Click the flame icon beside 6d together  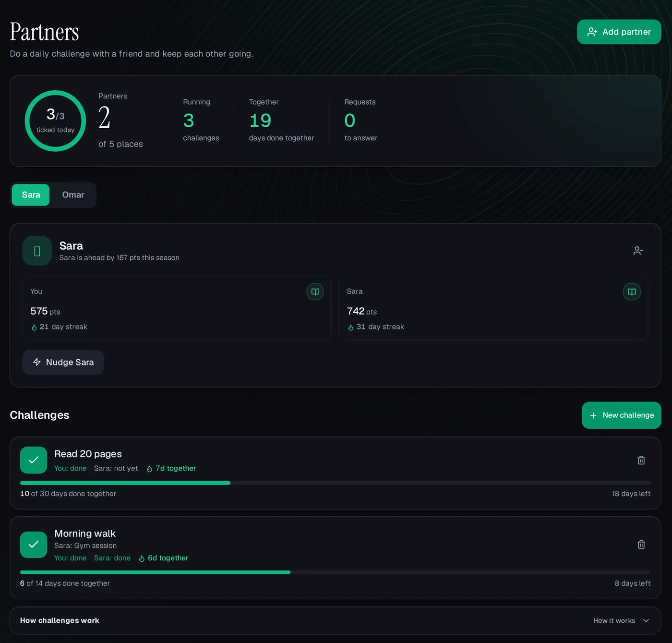[x=142, y=558]
